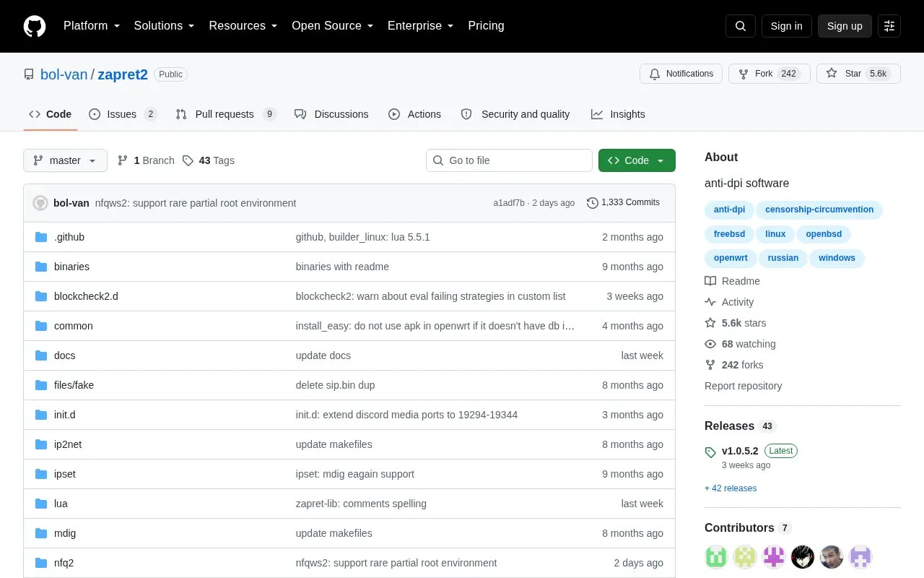Image resolution: width=924 pixels, height=578 pixels.
Task: Switch to the Issues tab
Action: 123,114
